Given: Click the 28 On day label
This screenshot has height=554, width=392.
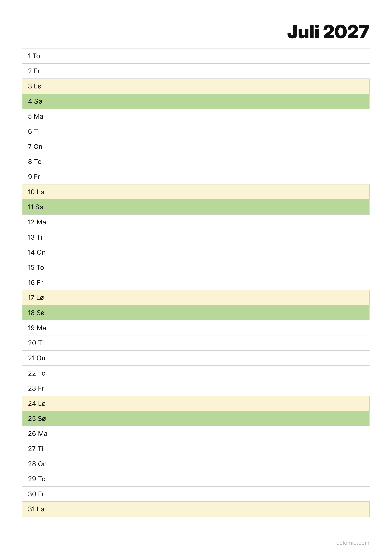Looking at the screenshot, I should tap(37, 464).
